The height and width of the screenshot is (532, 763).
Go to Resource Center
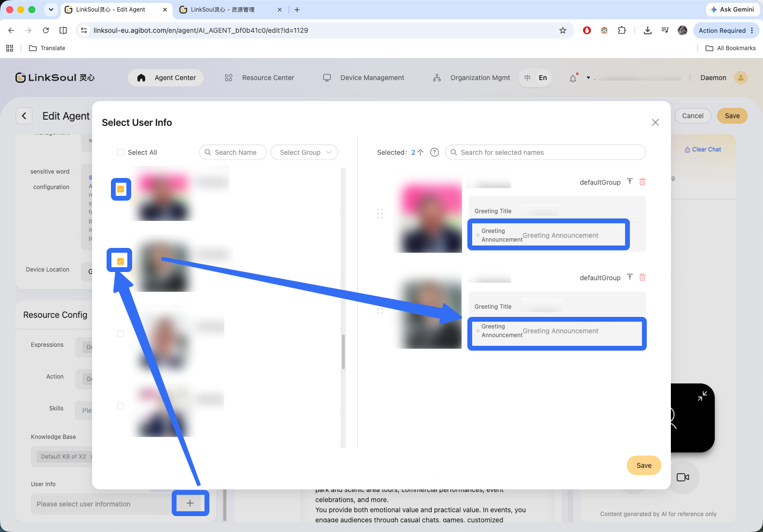tap(259, 78)
